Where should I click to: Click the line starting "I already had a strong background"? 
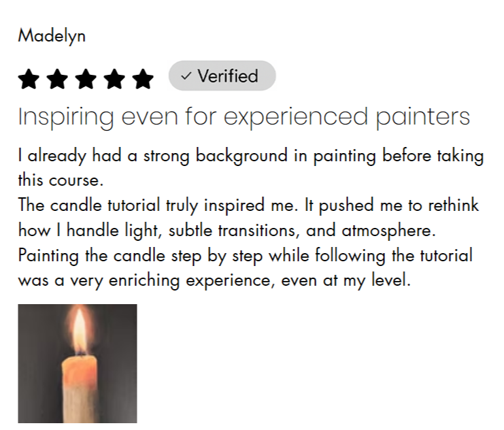(250, 156)
